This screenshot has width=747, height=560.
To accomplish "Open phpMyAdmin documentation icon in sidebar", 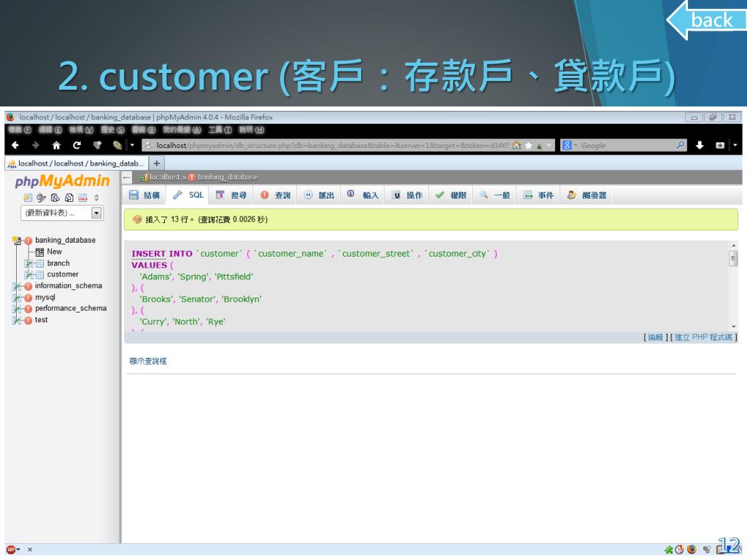I will (x=55, y=198).
